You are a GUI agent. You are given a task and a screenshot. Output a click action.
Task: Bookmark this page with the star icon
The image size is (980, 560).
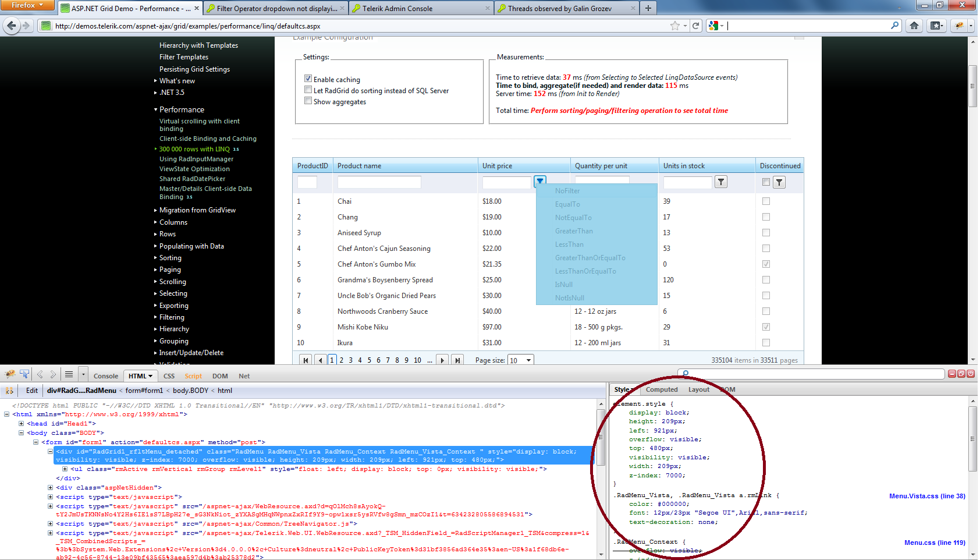pos(674,26)
